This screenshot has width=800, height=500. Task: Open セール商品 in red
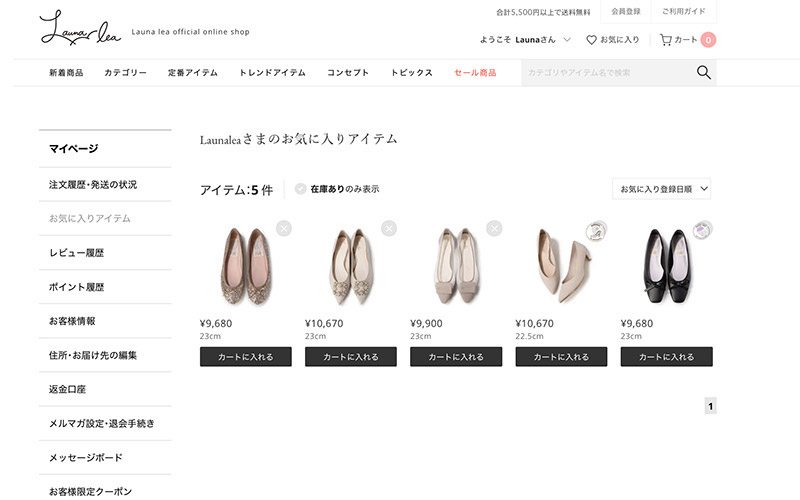pyautogui.click(x=475, y=72)
